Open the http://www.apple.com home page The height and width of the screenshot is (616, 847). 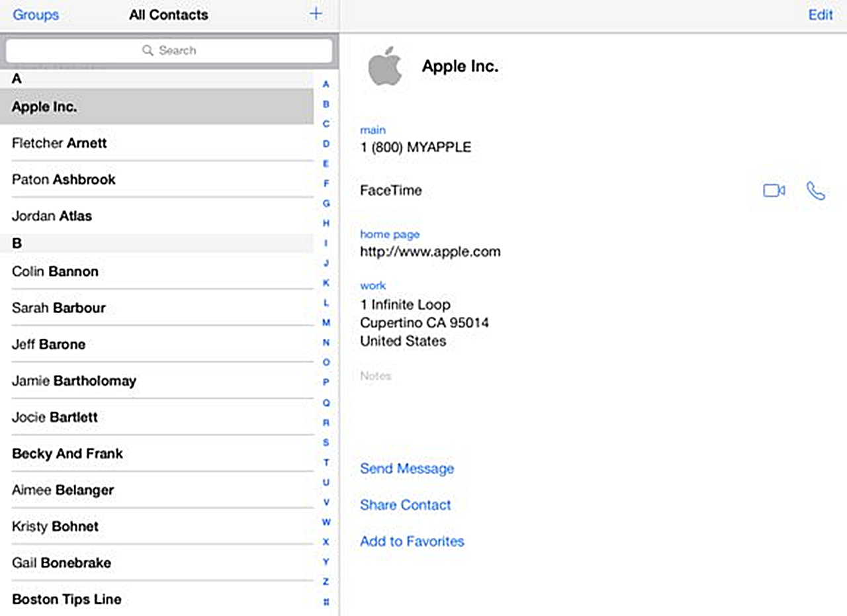click(x=430, y=251)
